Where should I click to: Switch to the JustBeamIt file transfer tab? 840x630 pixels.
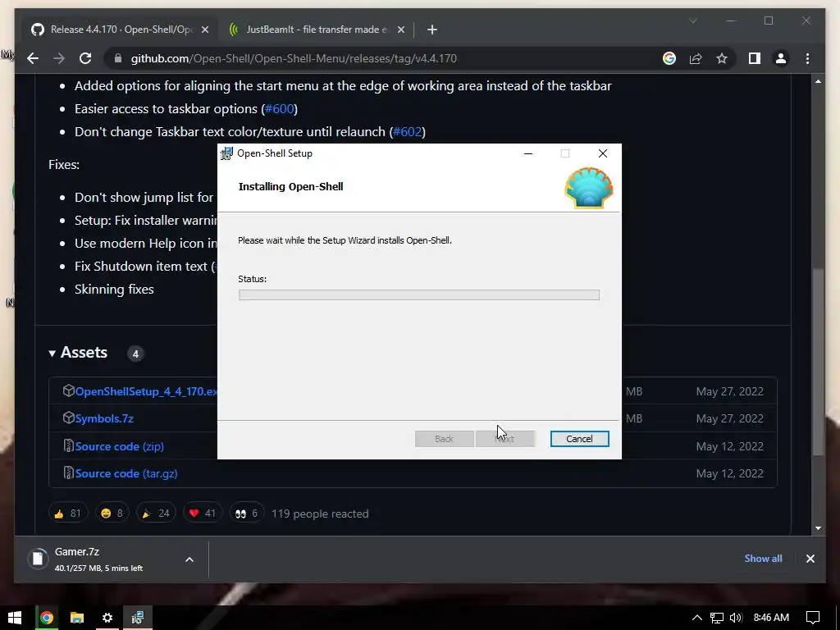click(316, 30)
